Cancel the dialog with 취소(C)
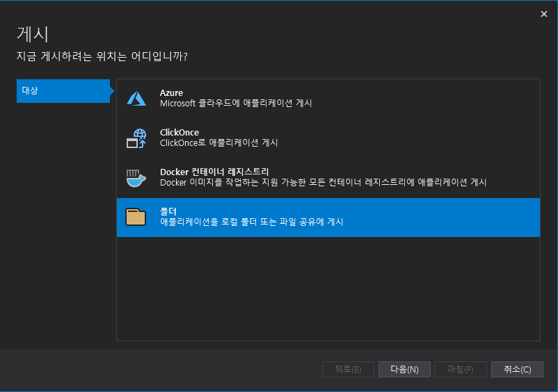 pyautogui.click(x=517, y=369)
